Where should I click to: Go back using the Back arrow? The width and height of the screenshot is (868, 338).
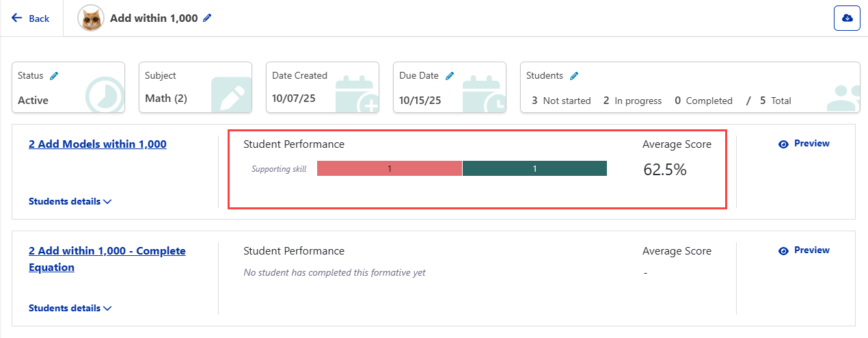30,18
